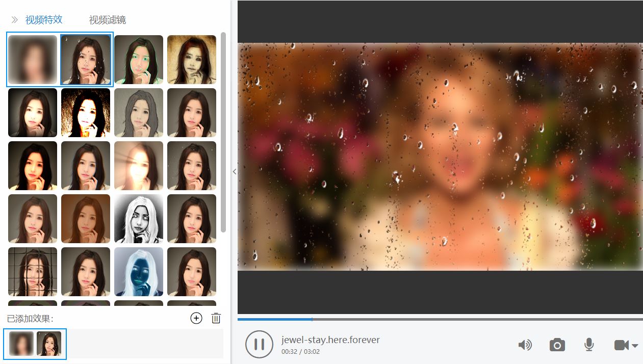Pause the video playback

(x=259, y=344)
